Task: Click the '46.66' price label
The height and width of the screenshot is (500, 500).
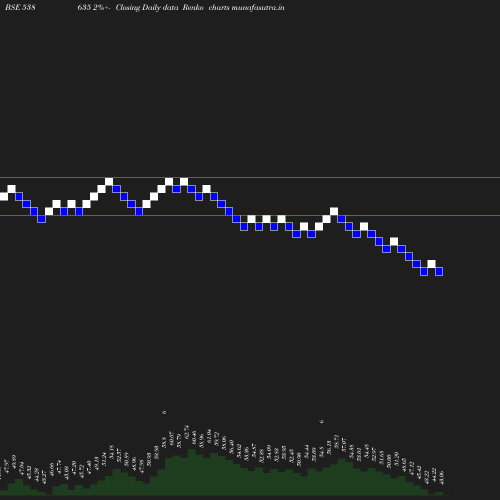Action: pyautogui.click(x=51, y=470)
